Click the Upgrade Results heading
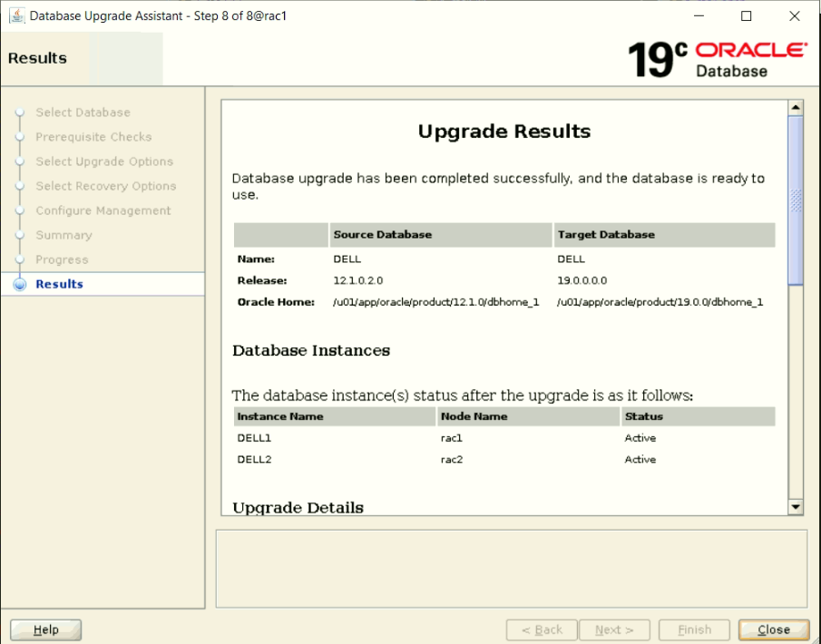The width and height of the screenshot is (821, 644). coord(504,131)
